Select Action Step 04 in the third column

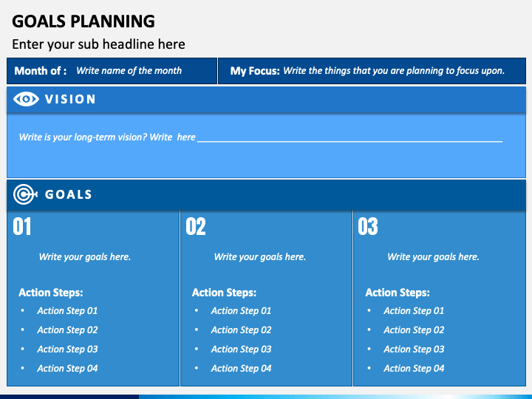pyautogui.click(x=414, y=369)
